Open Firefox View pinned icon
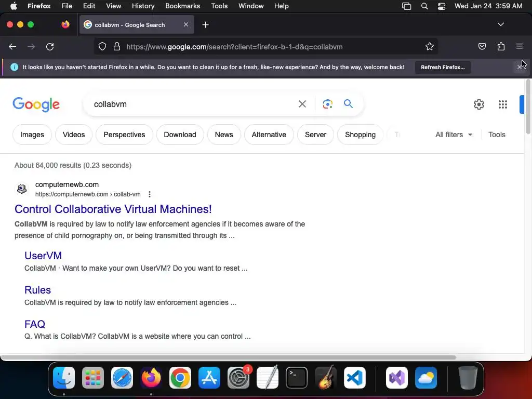 [65, 24]
